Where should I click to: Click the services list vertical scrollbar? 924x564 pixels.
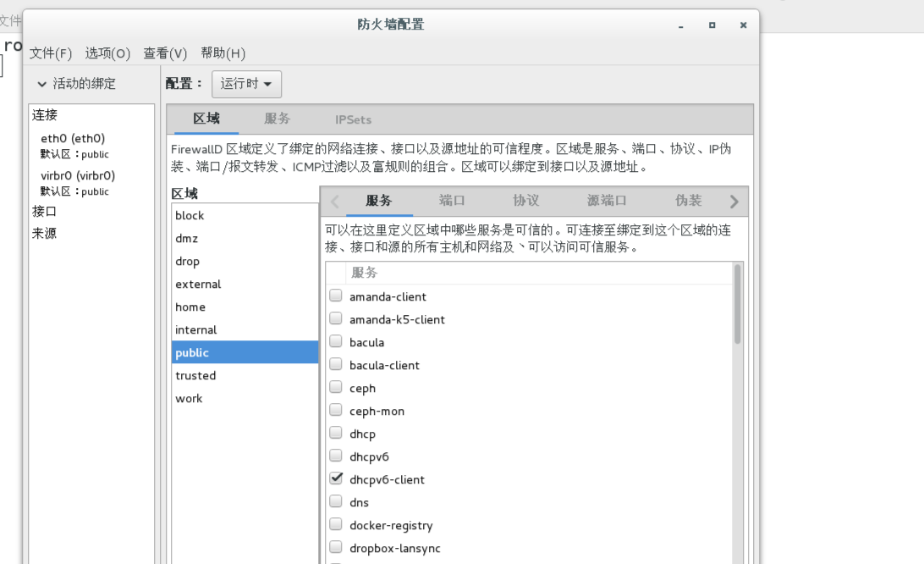point(737,304)
